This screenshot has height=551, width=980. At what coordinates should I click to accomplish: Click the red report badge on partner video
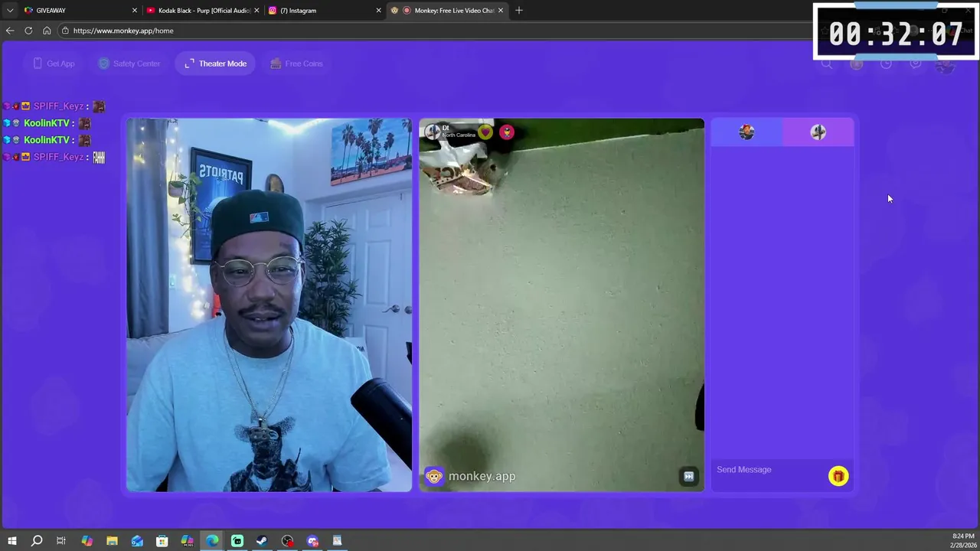[507, 132]
